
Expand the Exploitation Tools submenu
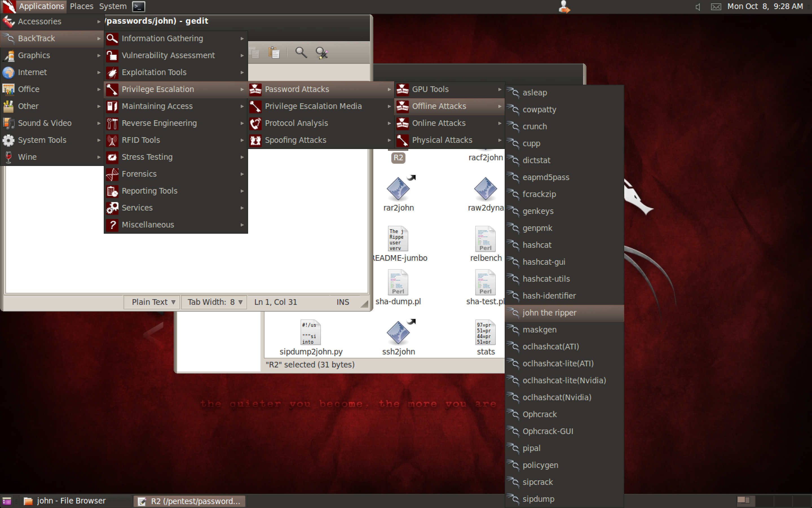[x=176, y=72]
